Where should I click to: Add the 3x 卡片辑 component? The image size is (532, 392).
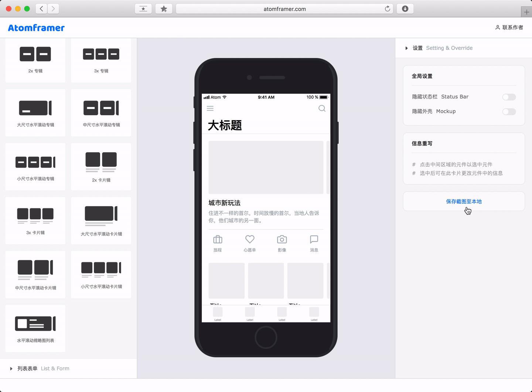[35, 221]
